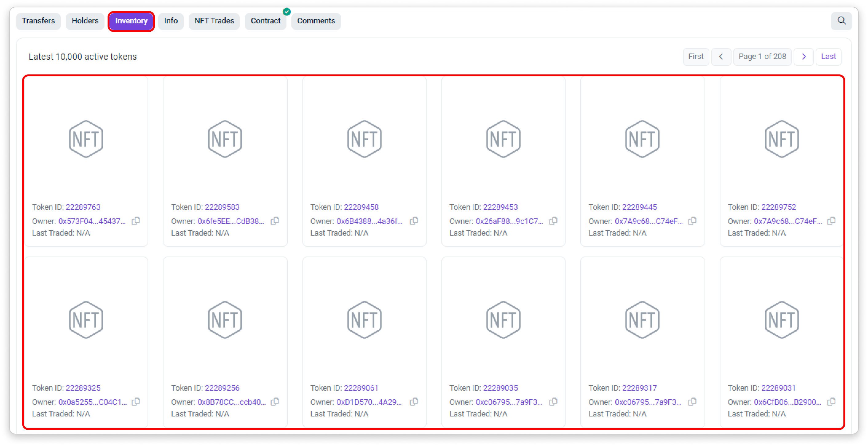Open the Comments tab
This screenshot has height=446, width=868.
pos(316,21)
